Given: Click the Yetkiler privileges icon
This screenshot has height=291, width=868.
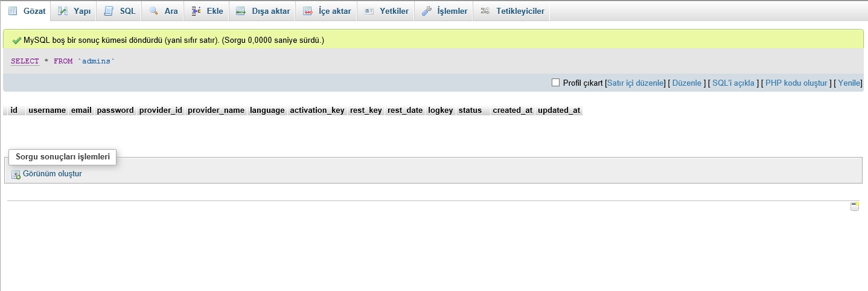Looking at the screenshot, I should point(369,11).
